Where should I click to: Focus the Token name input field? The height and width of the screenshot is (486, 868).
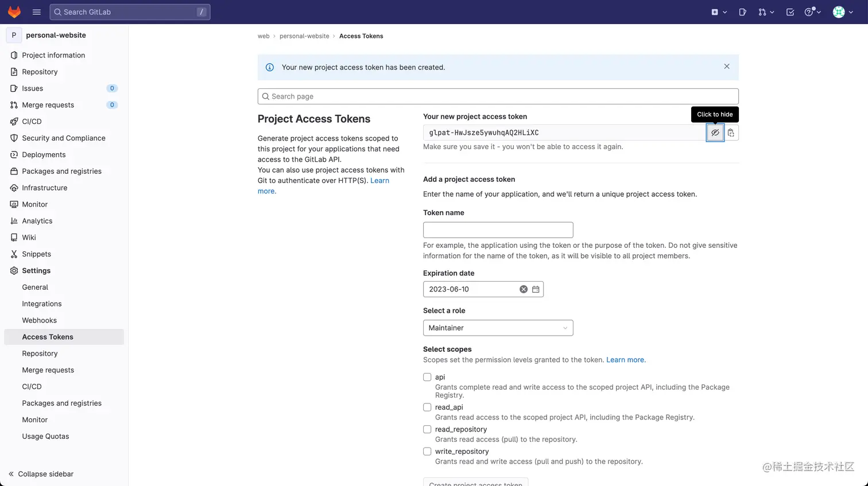point(498,230)
